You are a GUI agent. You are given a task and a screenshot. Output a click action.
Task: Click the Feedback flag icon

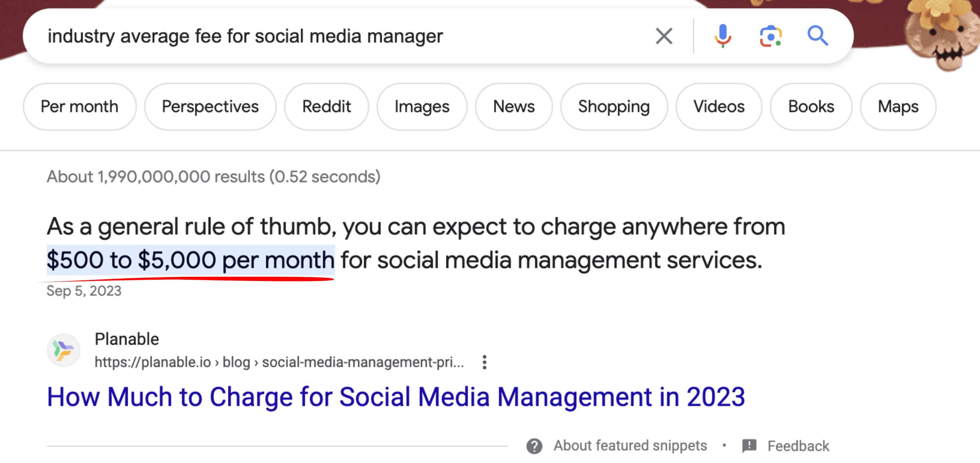click(x=749, y=446)
